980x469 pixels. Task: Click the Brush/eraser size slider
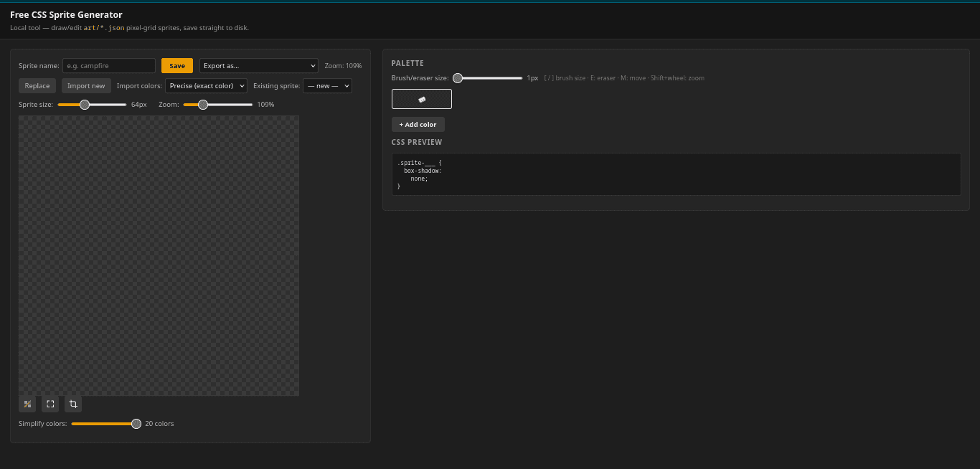tap(487, 78)
